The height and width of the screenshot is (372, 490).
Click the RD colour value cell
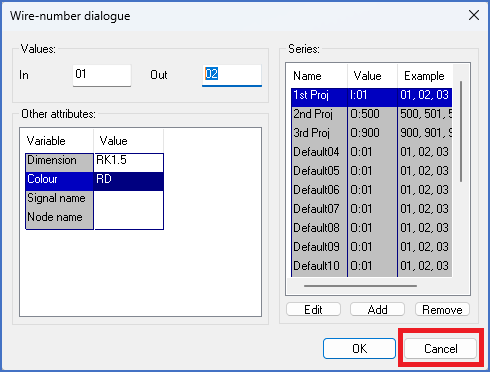point(129,181)
